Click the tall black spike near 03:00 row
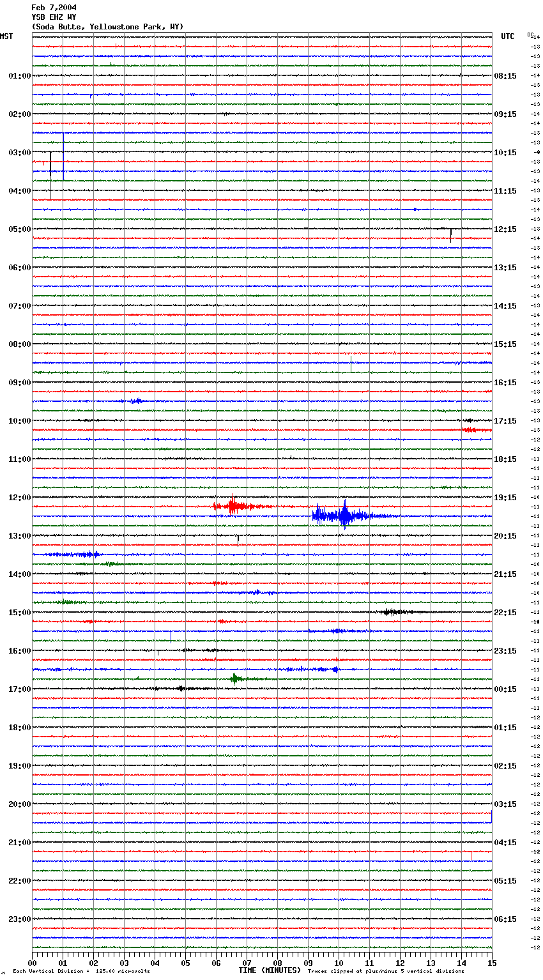Image resolution: width=543 pixels, height=980 pixels. point(50,175)
